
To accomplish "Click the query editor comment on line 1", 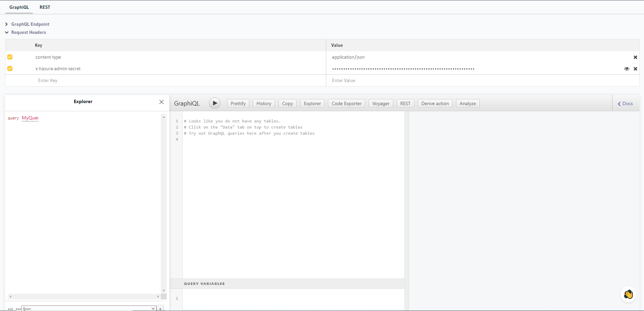I will pyautogui.click(x=232, y=121).
